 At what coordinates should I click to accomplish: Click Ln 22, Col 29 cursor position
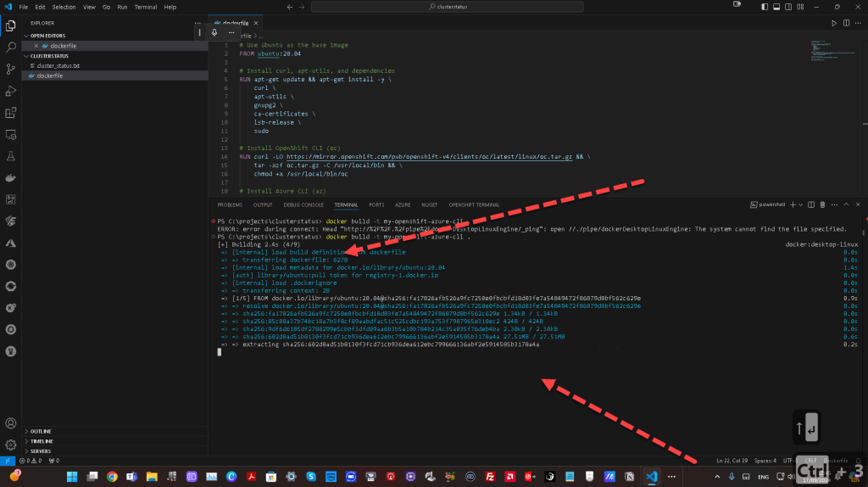(732, 461)
